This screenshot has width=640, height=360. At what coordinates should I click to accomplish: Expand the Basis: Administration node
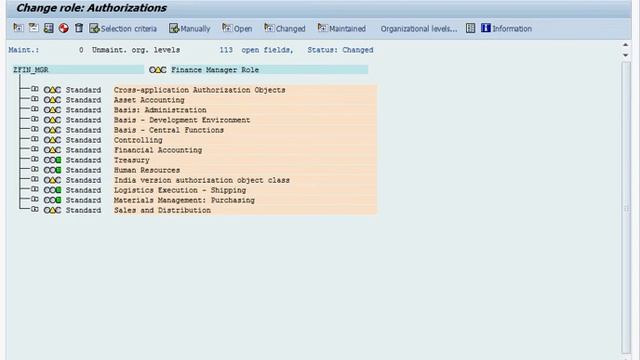coord(35,109)
